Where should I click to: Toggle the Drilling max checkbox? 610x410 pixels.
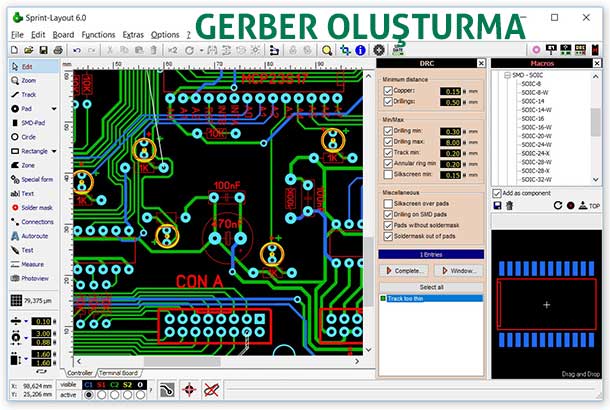pos(388,142)
